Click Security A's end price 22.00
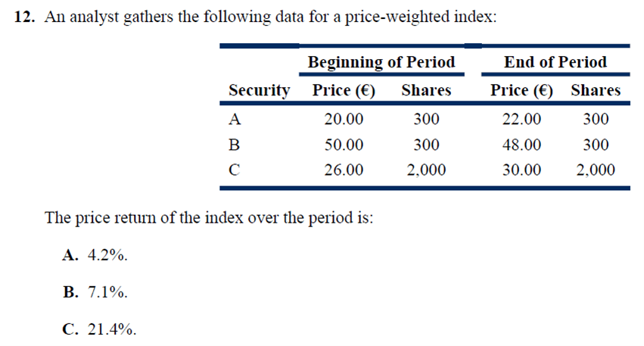644x346 pixels. [521, 119]
